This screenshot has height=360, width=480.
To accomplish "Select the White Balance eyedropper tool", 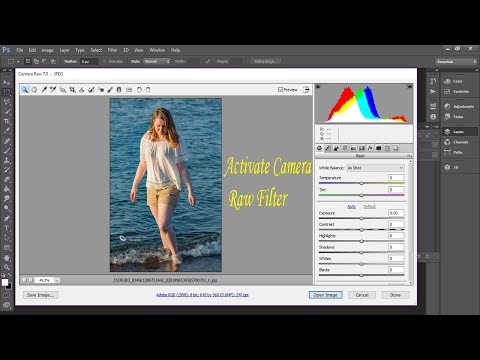I will [x=44, y=90].
